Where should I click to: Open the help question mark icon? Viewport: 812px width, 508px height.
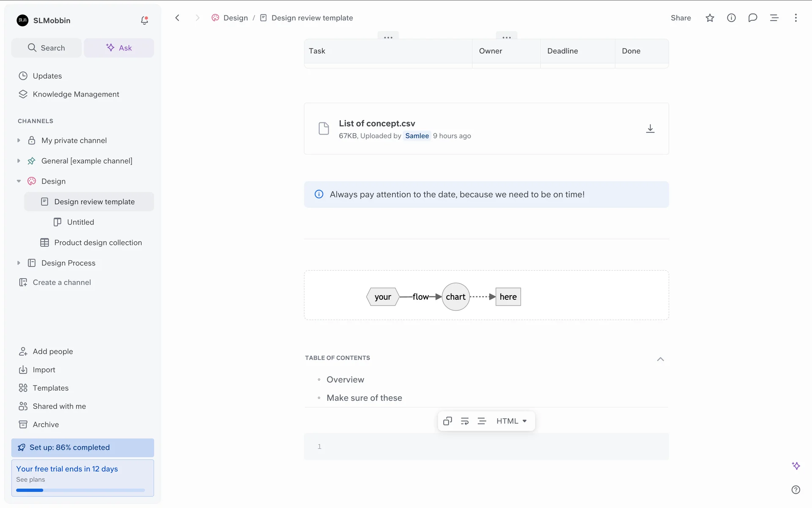coord(796,490)
